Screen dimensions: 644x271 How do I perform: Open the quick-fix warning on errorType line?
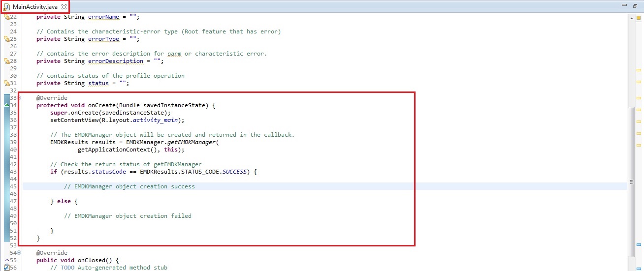point(7,39)
